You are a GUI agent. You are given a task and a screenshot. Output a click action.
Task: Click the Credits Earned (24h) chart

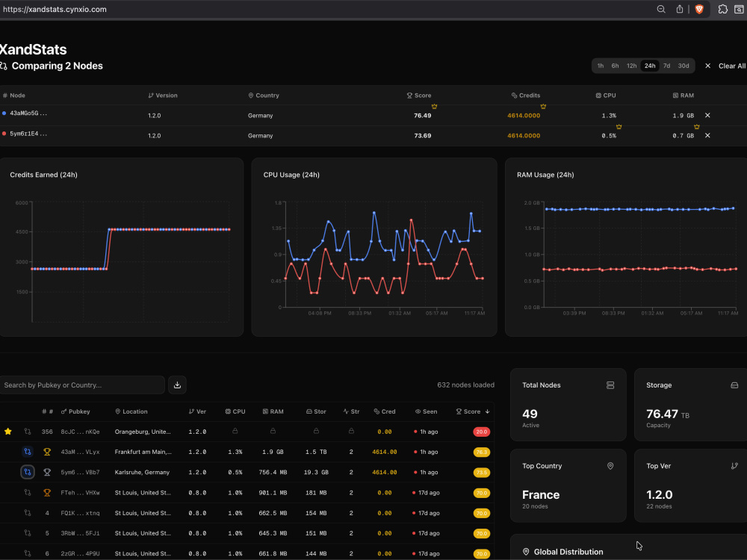tap(122, 247)
